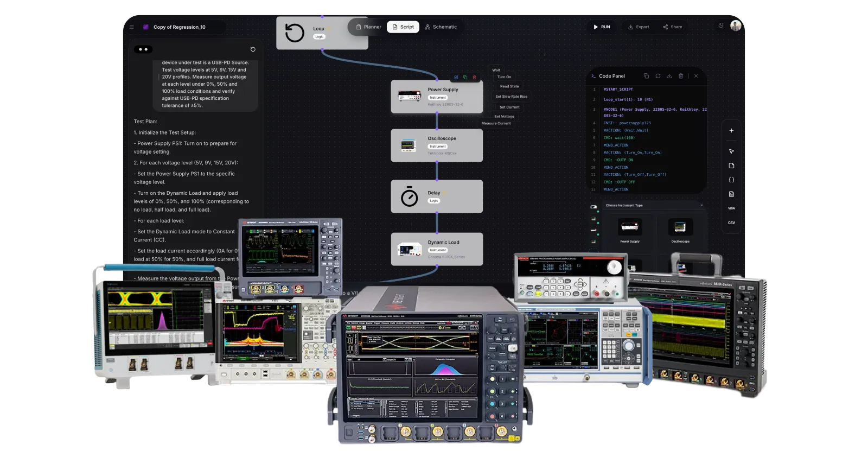This screenshot has width=868, height=451.
Task: Delete the Power Supply node via the red trash icon
Action: (474, 78)
